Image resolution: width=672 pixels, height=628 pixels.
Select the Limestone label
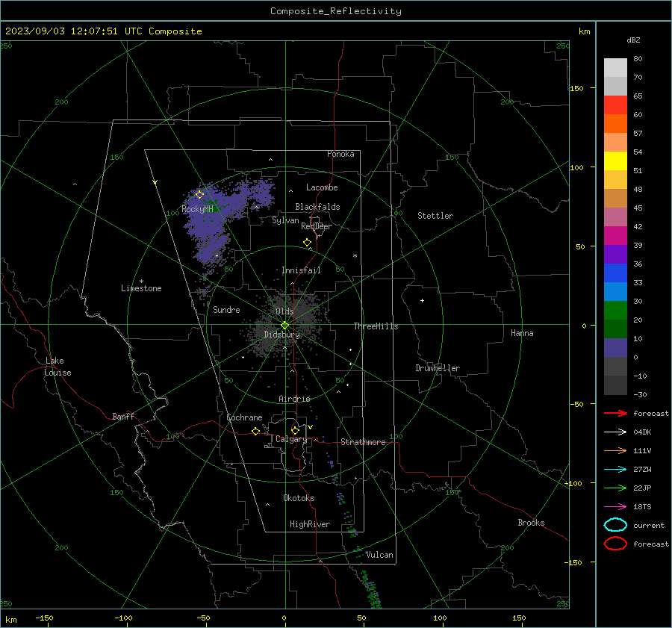point(141,288)
